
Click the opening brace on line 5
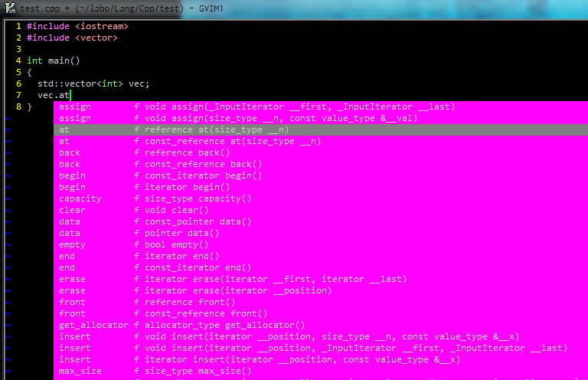(x=29, y=72)
